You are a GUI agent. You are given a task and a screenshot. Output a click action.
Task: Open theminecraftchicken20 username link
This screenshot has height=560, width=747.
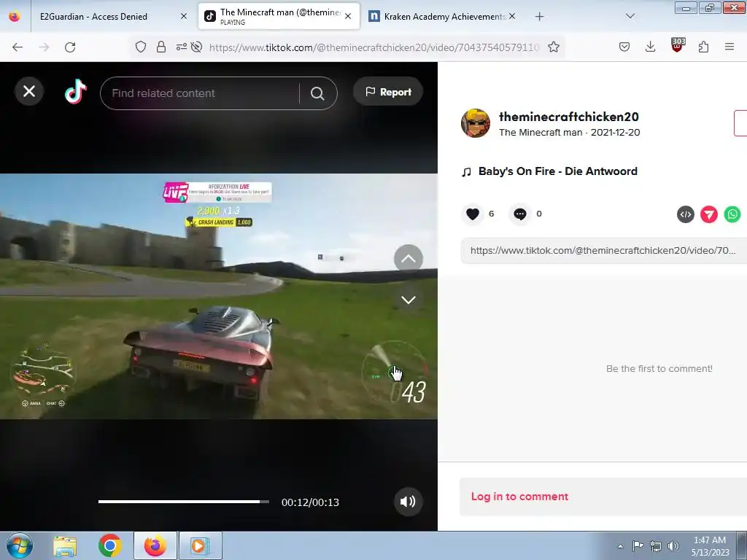(569, 117)
